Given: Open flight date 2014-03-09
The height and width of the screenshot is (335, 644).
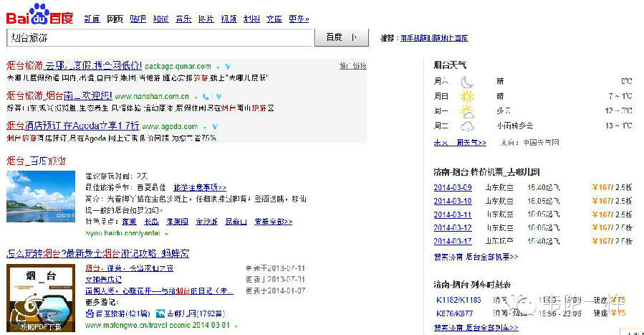Looking at the screenshot, I should (453, 187).
